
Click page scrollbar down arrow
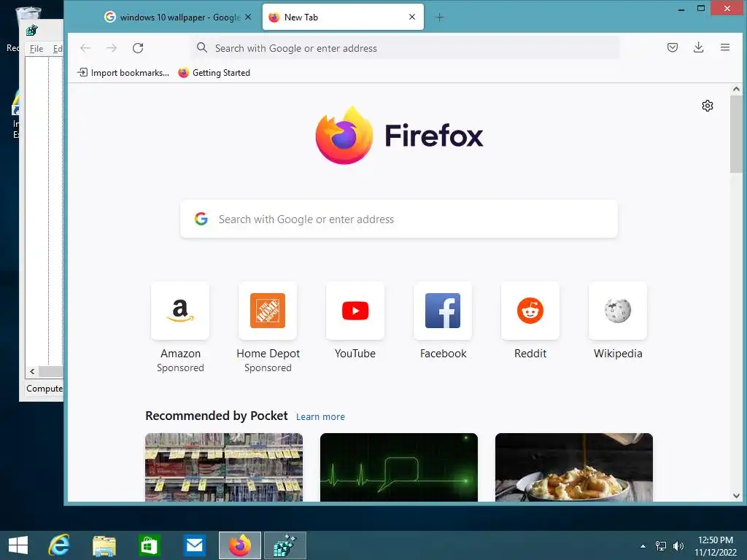tap(736, 496)
